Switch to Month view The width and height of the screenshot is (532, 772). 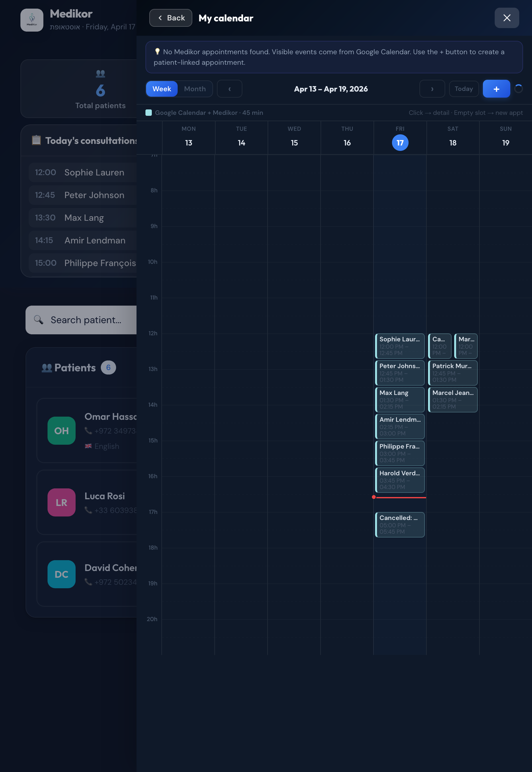195,89
